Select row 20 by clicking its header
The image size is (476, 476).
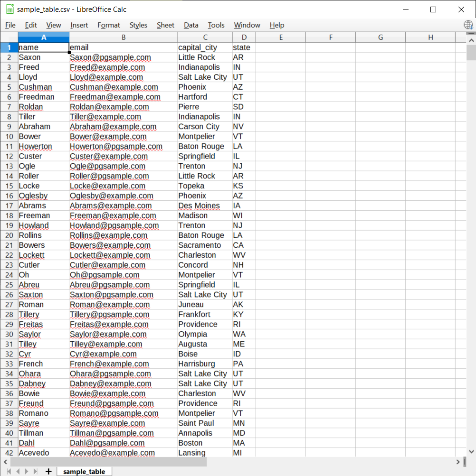pos(8,235)
